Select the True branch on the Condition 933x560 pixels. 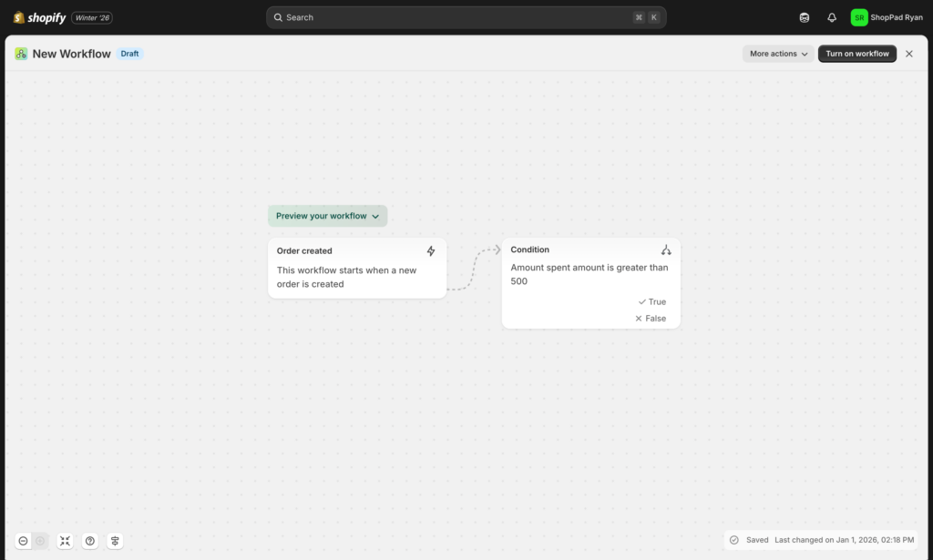coord(651,301)
